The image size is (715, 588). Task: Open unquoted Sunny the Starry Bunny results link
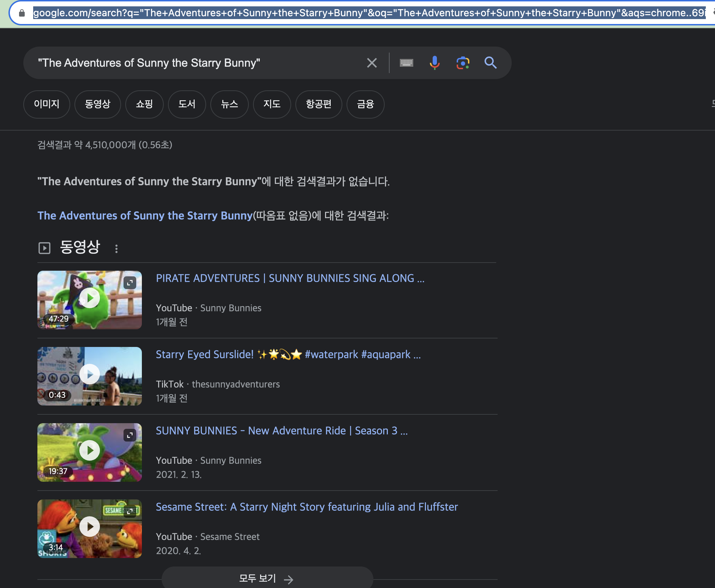click(x=145, y=216)
